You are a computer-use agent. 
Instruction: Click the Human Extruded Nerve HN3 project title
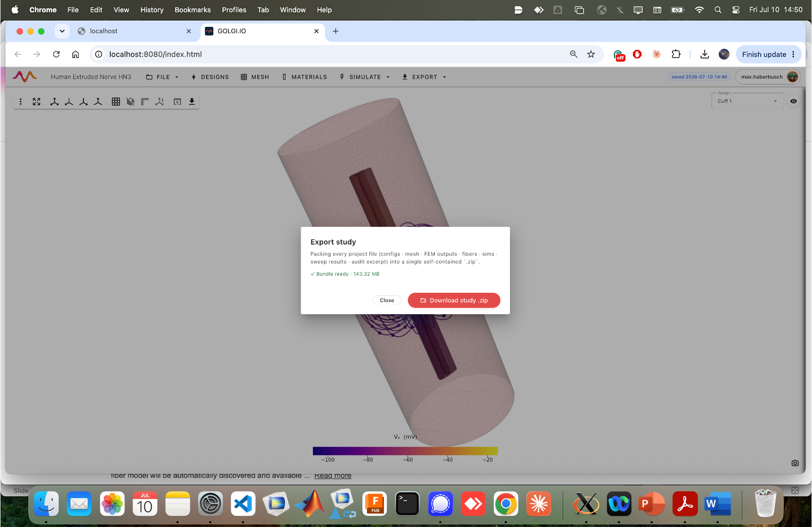coord(91,77)
